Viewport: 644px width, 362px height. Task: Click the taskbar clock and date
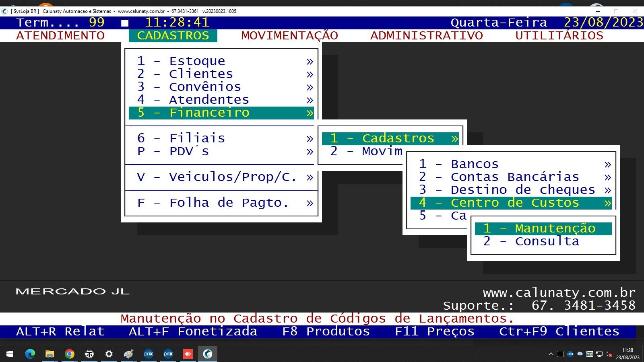(x=627, y=354)
